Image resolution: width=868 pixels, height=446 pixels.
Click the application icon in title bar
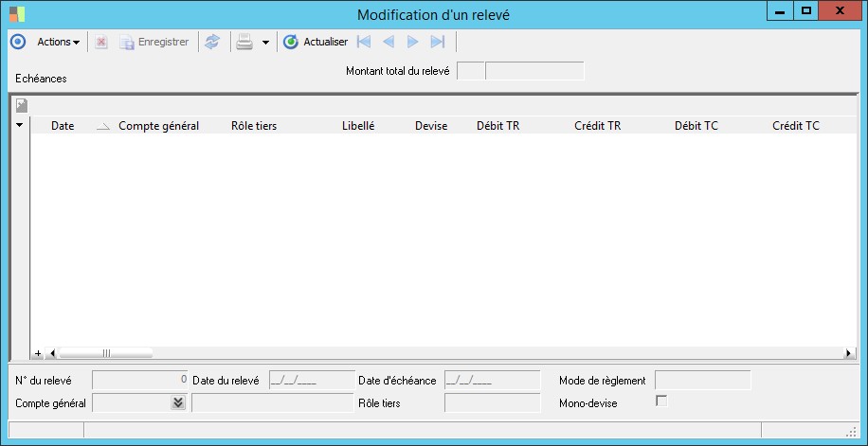(17, 14)
